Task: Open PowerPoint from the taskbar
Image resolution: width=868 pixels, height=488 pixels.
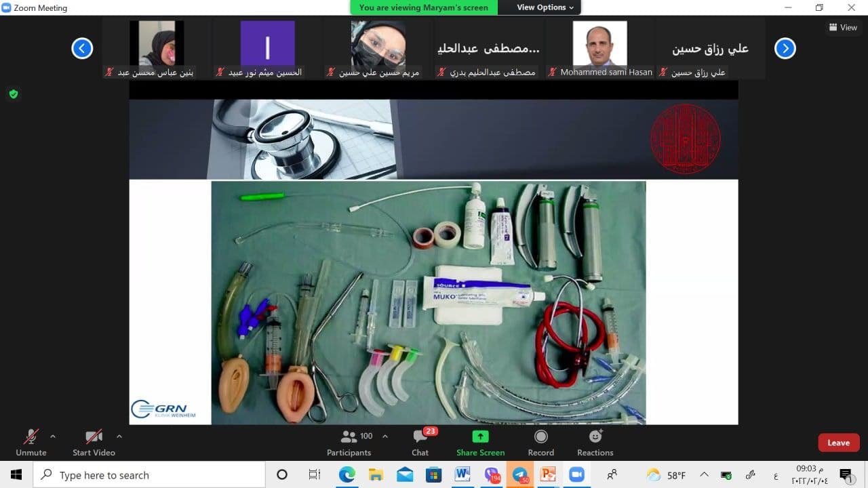Action: pos(547,474)
